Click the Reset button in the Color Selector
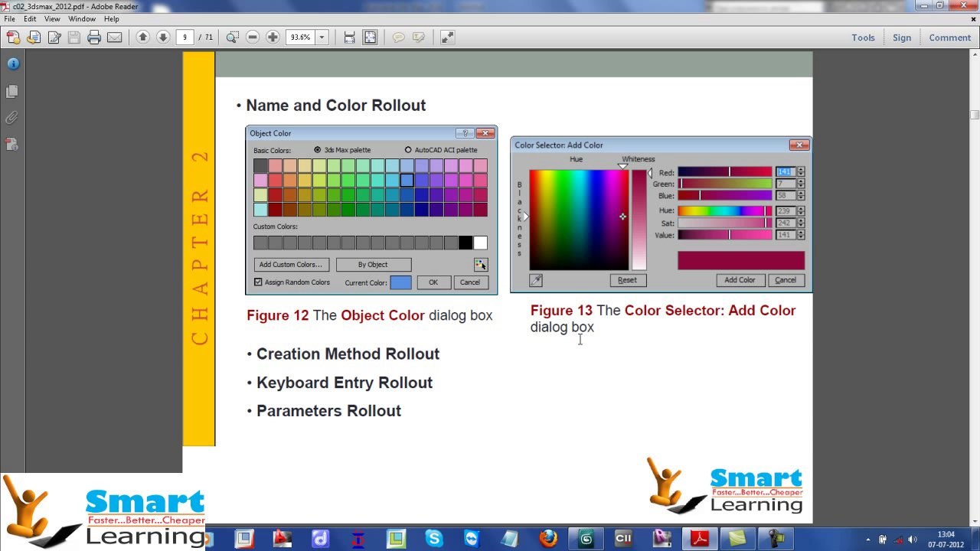Screen dimensions: 980x551 627,280
